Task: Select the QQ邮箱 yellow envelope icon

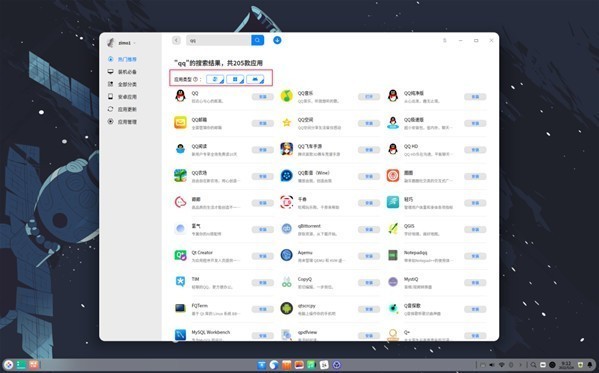Action: tap(180, 122)
